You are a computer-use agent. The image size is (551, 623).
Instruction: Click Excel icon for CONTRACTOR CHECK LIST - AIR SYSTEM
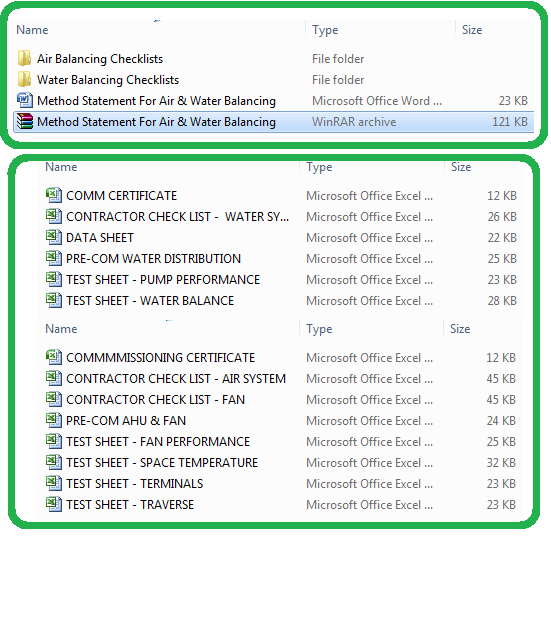pyautogui.click(x=54, y=378)
